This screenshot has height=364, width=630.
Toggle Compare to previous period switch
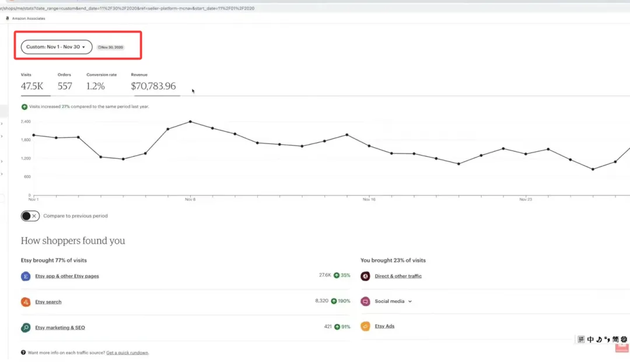click(30, 216)
